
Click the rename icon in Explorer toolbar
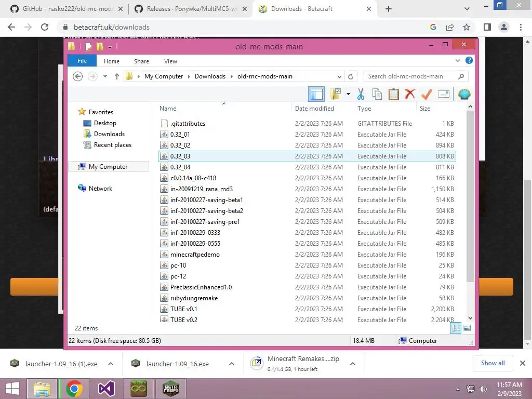(x=444, y=94)
